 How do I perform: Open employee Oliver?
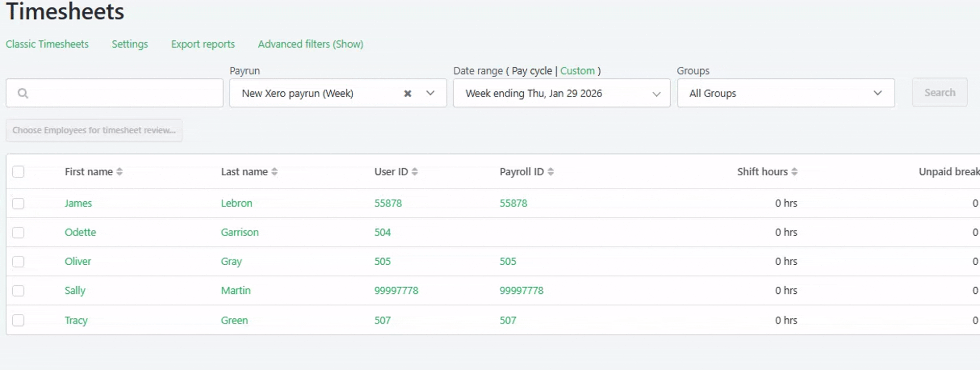78,262
